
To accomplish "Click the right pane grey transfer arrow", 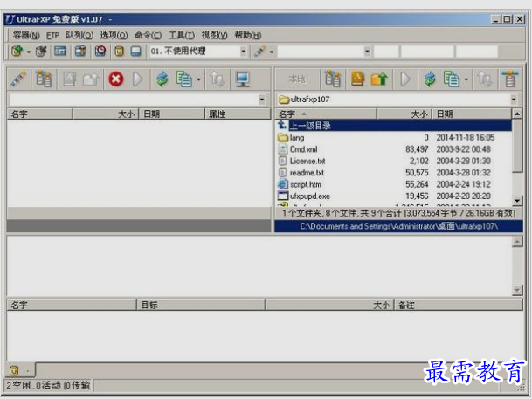I will [405, 79].
